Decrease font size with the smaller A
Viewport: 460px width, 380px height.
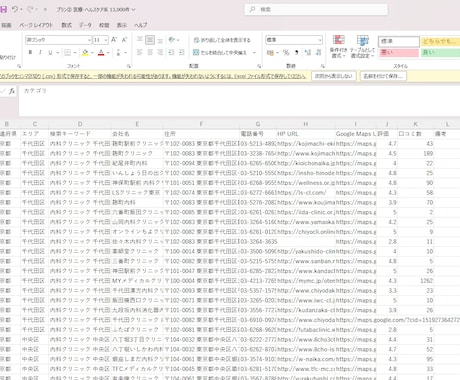[x=124, y=40]
